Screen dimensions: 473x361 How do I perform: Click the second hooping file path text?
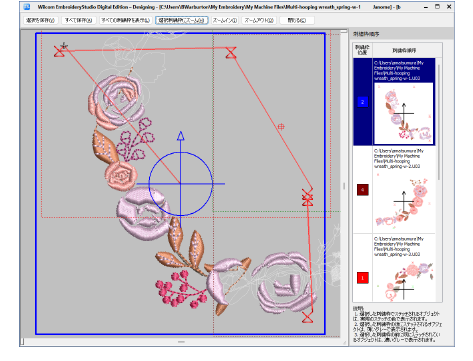click(x=399, y=159)
